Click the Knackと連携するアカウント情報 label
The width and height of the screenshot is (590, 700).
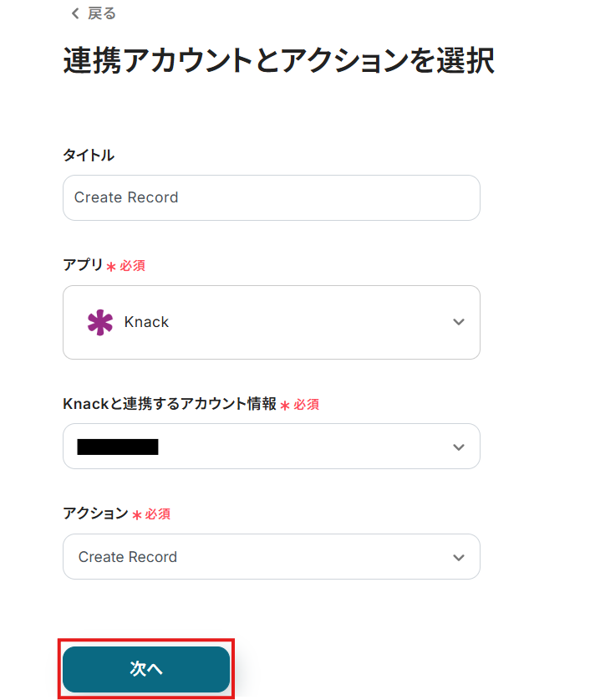pyautogui.click(x=169, y=404)
